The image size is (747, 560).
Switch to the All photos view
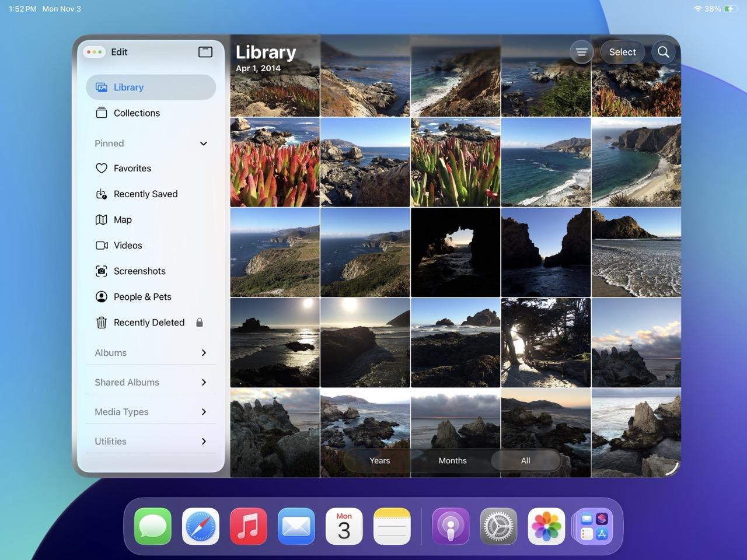pos(526,461)
